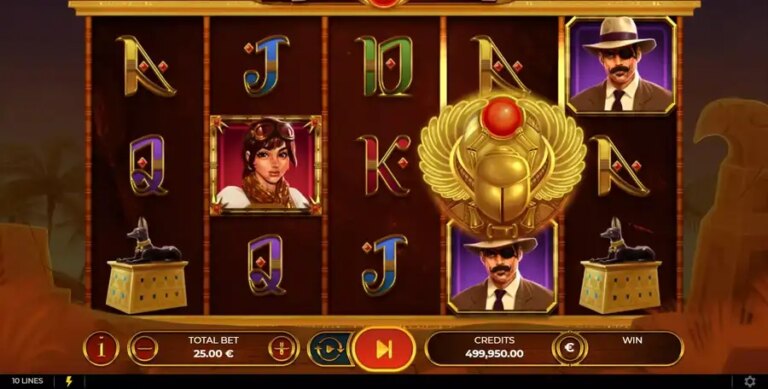Click the red skip spin button
This screenshot has width=768, height=389.
(384, 349)
